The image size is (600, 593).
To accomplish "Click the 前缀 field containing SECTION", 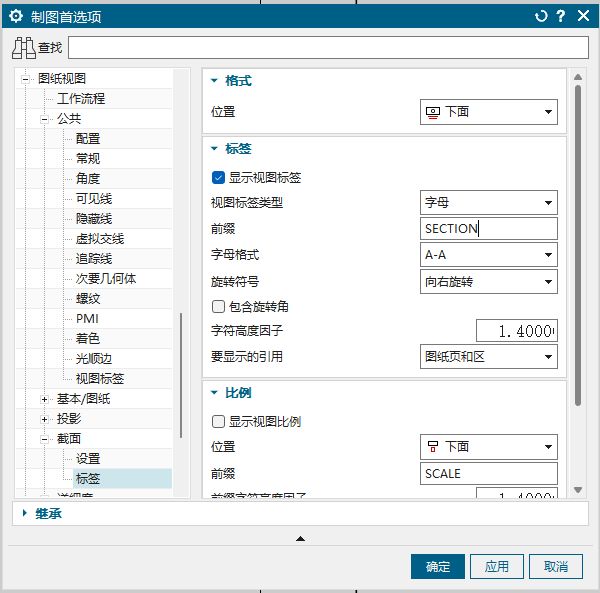I will [x=489, y=229].
